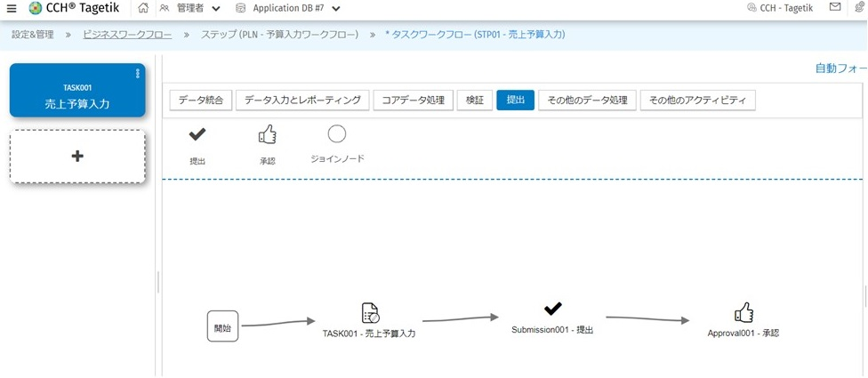The image size is (868, 378).
Task: Select the 承認 thumbs-up palette icon
Action: click(x=267, y=135)
